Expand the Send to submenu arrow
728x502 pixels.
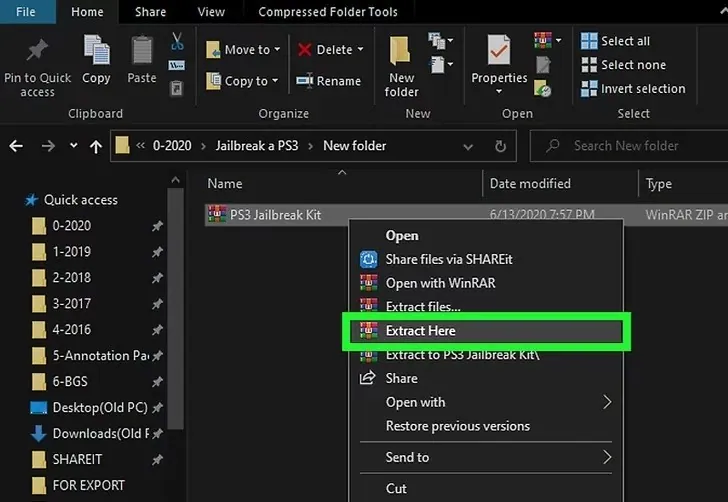click(x=607, y=457)
